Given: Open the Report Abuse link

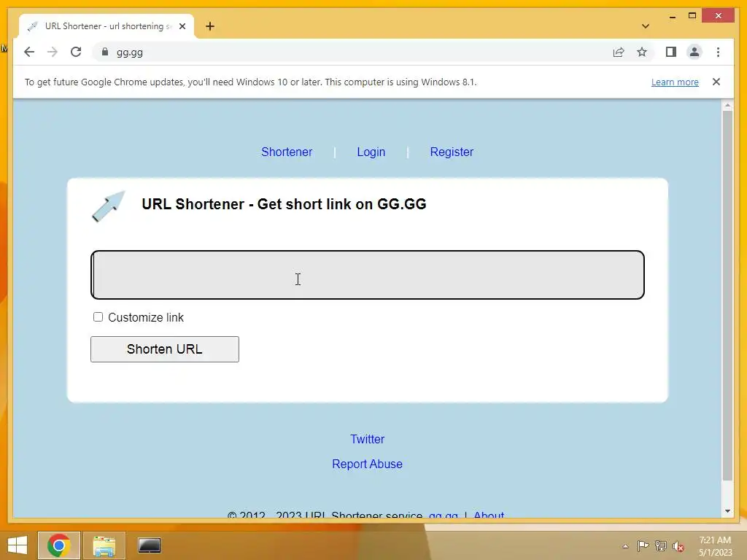Looking at the screenshot, I should click(x=368, y=464).
